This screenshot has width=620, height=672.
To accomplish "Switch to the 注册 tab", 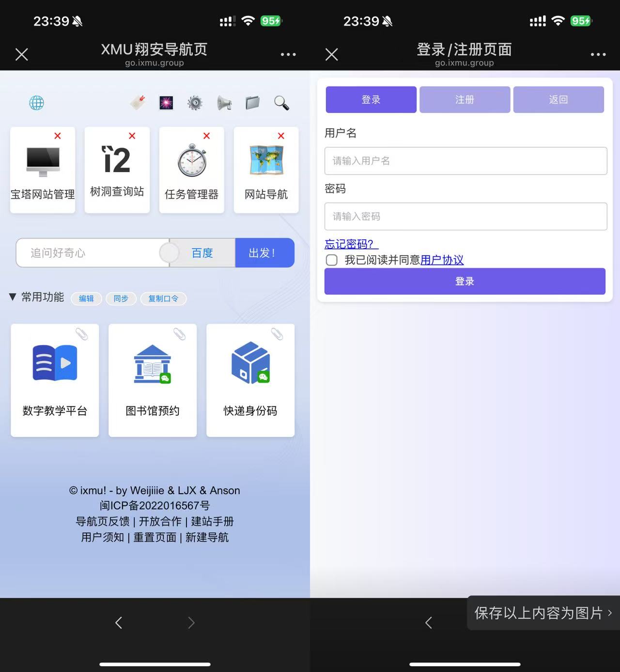I will [x=465, y=99].
